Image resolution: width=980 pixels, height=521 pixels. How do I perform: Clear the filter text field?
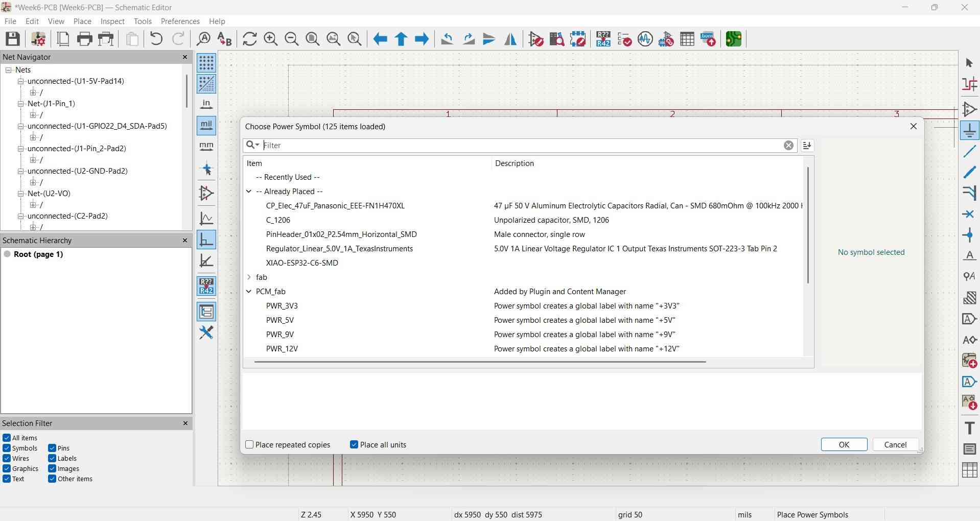click(788, 146)
